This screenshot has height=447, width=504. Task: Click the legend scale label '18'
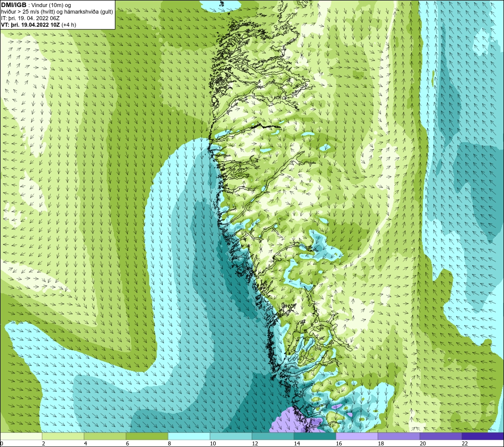point(381,444)
